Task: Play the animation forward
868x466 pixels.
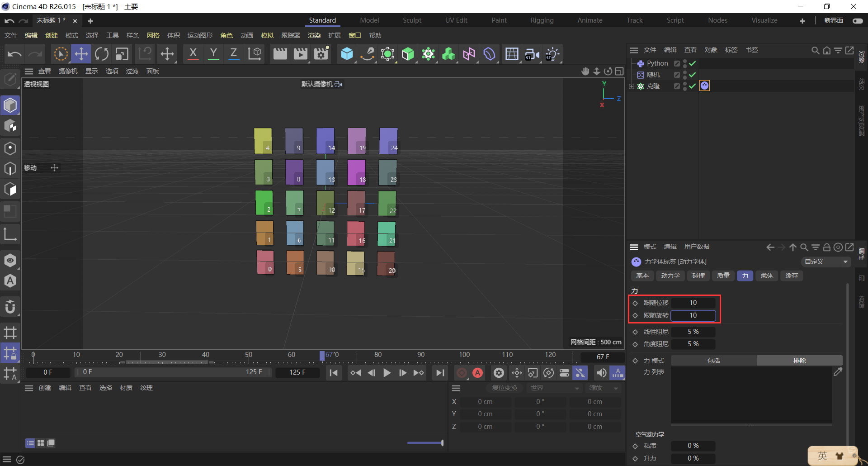Action: [x=387, y=373]
